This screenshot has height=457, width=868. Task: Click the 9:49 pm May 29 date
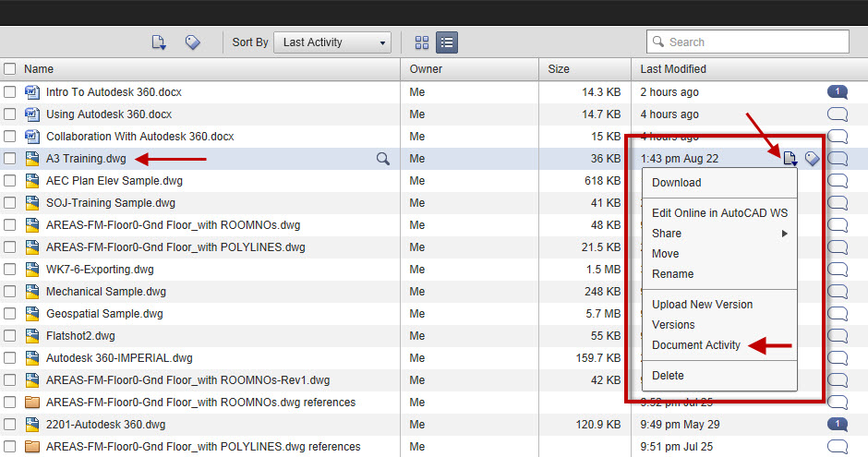[x=680, y=425]
